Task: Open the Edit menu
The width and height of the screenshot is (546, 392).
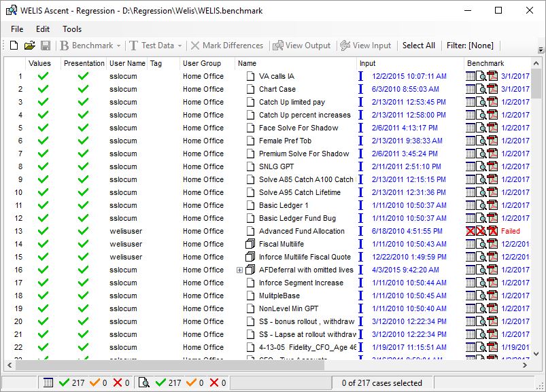Action: coord(43,29)
